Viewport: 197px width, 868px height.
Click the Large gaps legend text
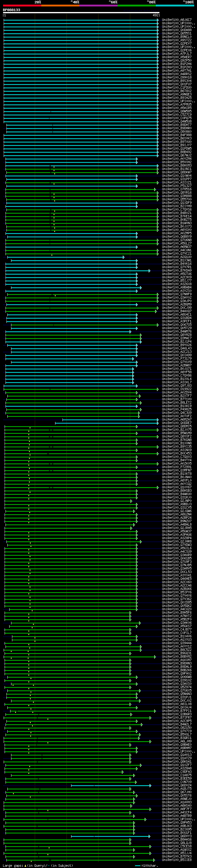coord(38,866)
